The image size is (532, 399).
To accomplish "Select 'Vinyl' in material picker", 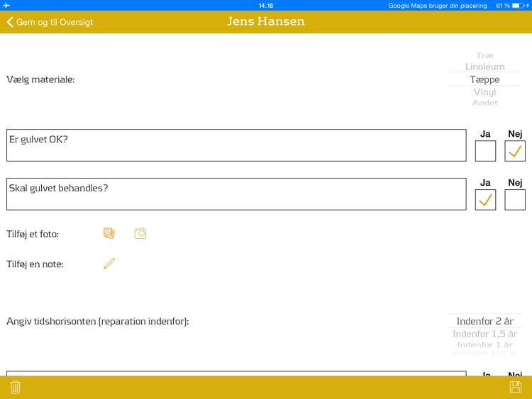I will [484, 92].
